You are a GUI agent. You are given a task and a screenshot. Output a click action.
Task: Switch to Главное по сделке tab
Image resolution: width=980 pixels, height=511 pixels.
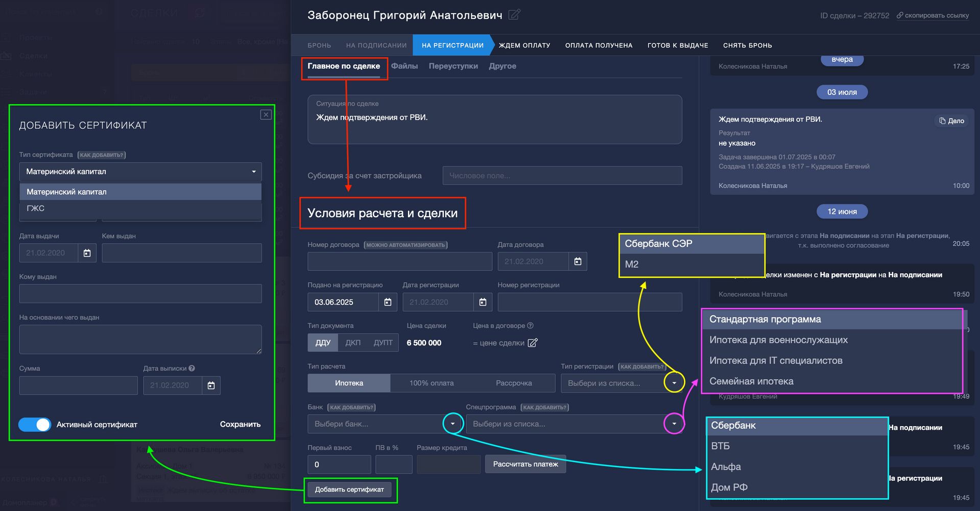point(344,66)
